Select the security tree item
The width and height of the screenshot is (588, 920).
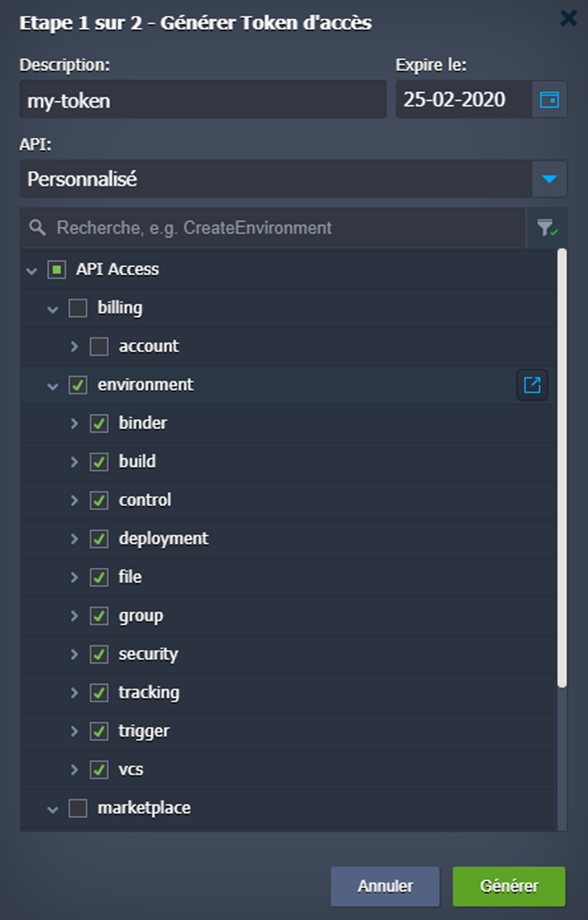point(148,654)
